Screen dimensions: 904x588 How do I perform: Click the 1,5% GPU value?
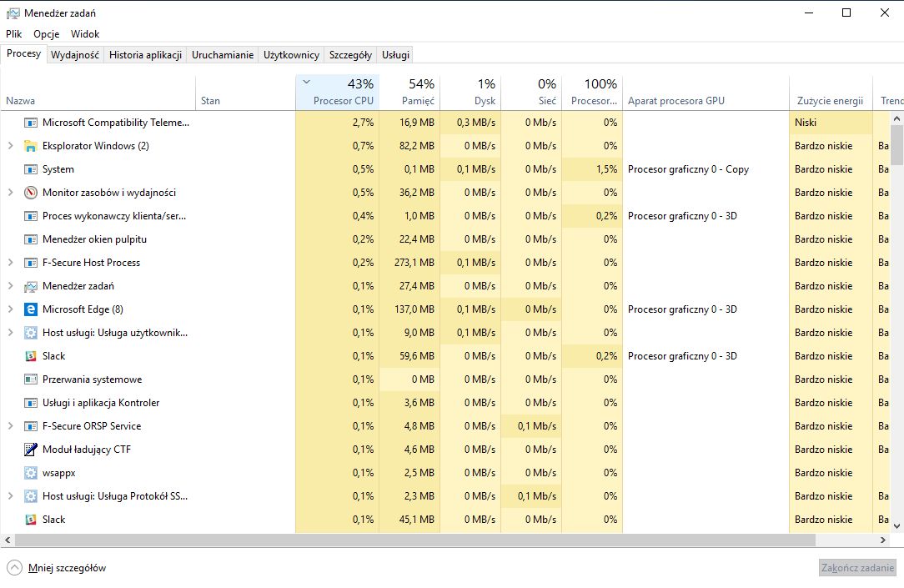606,169
